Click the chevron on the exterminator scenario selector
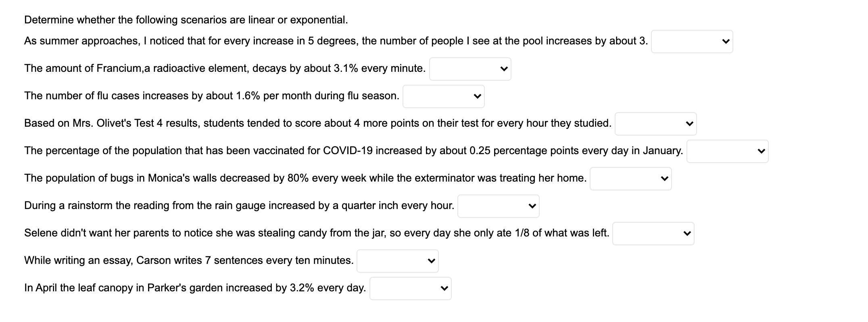This screenshot has height=322, width=868. [664, 179]
